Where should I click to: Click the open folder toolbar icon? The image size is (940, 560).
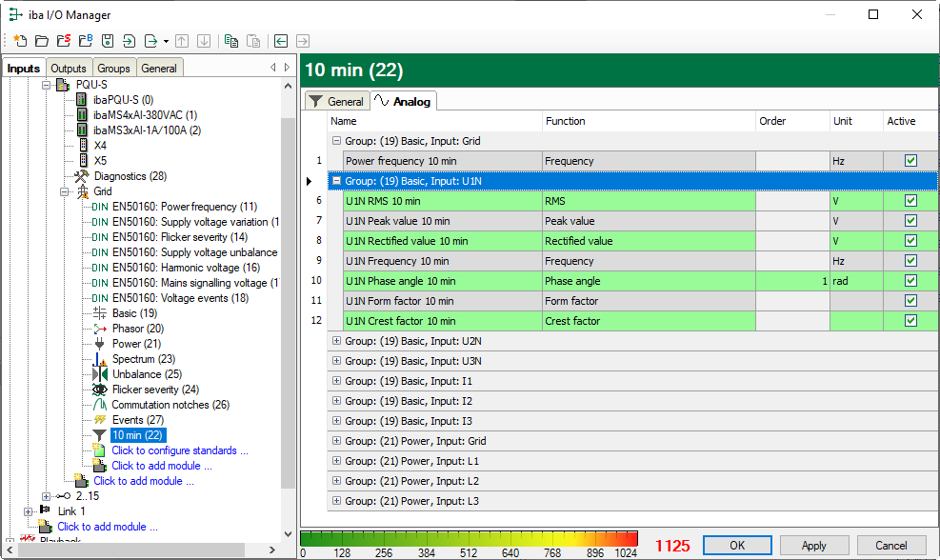point(42,41)
